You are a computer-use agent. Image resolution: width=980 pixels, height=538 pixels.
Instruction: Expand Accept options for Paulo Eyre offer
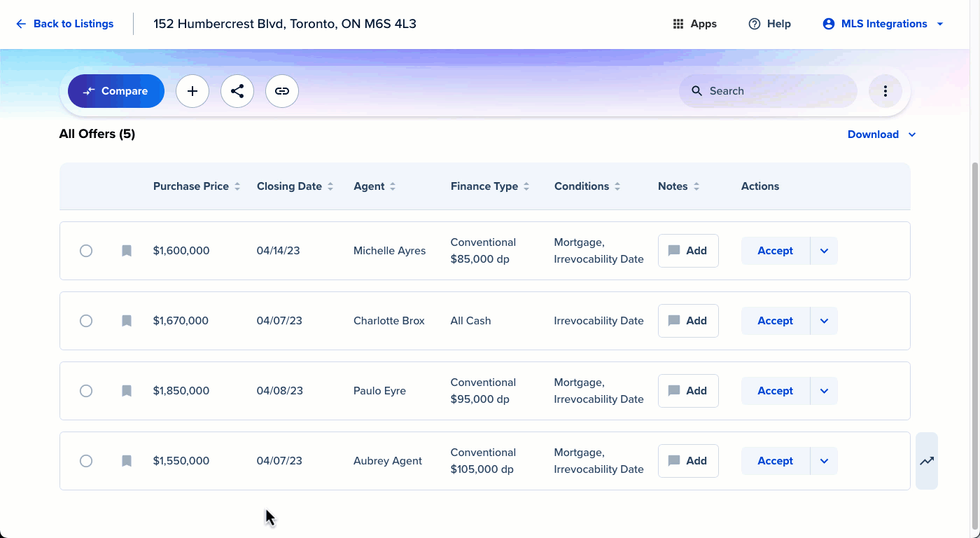(x=824, y=391)
